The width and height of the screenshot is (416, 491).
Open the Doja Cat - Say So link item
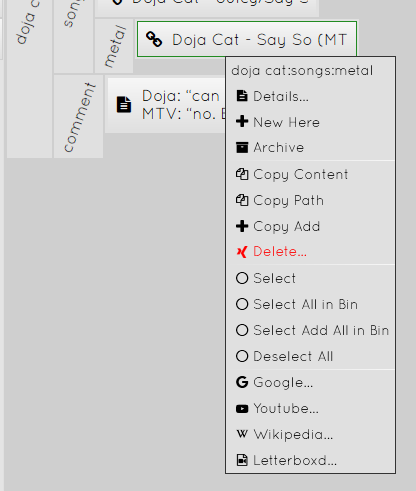tap(247, 39)
